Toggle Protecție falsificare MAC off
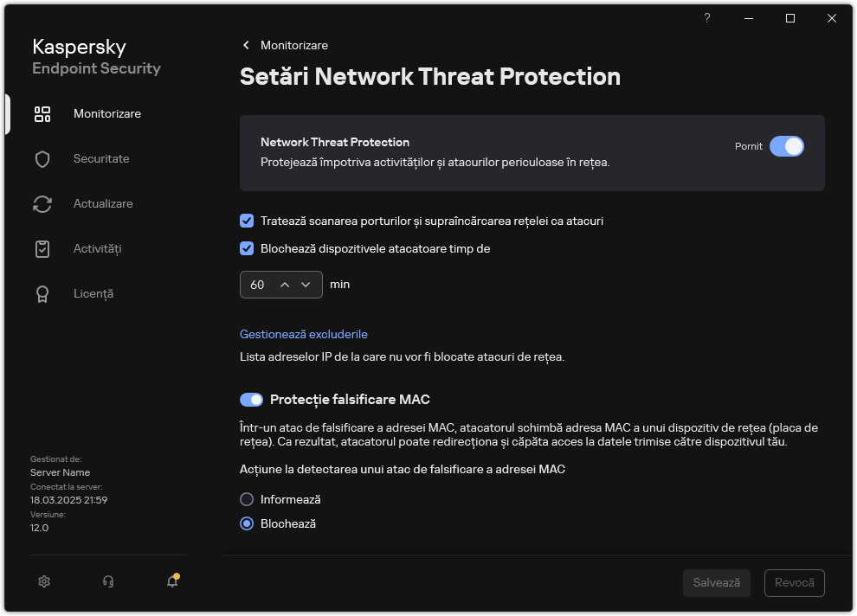The width and height of the screenshot is (857, 616). (251, 399)
